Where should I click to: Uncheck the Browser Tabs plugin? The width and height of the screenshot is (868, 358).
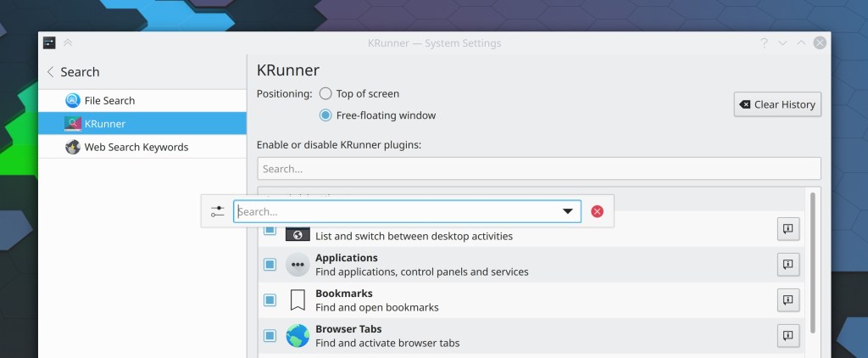pos(270,336)
